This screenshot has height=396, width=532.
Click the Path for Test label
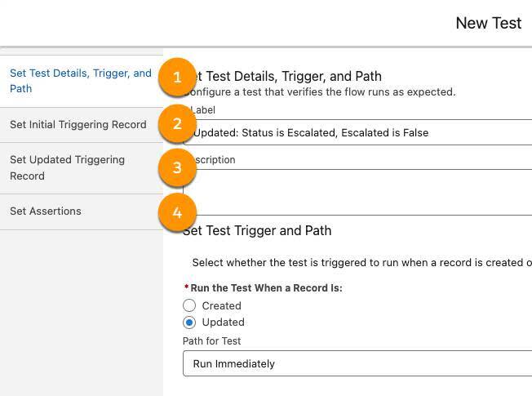tap(212, 341)
